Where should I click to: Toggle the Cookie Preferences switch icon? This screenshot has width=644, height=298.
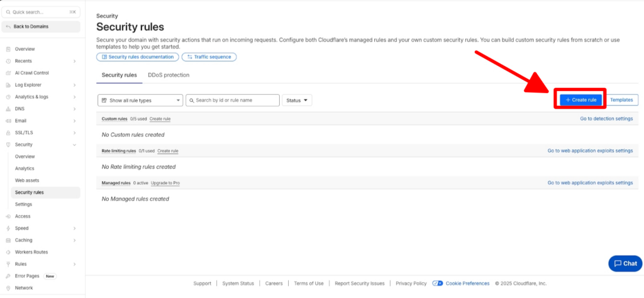(438, 283)
